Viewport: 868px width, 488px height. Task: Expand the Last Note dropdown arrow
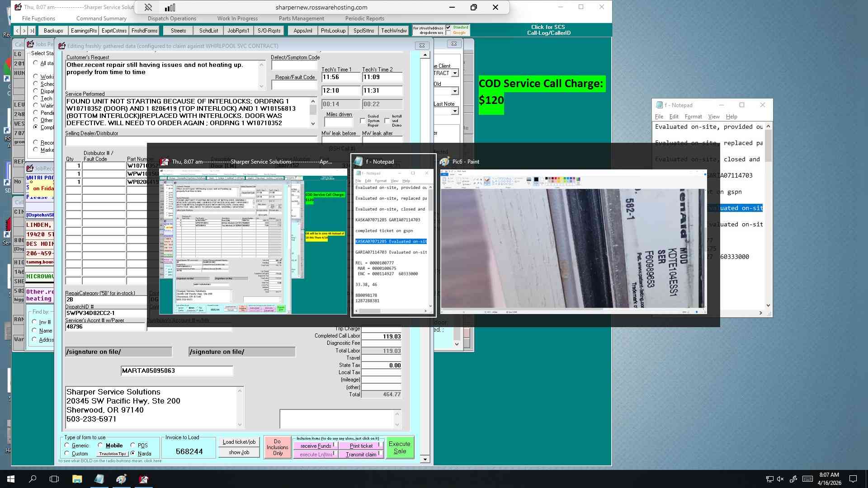click(455, 111)
